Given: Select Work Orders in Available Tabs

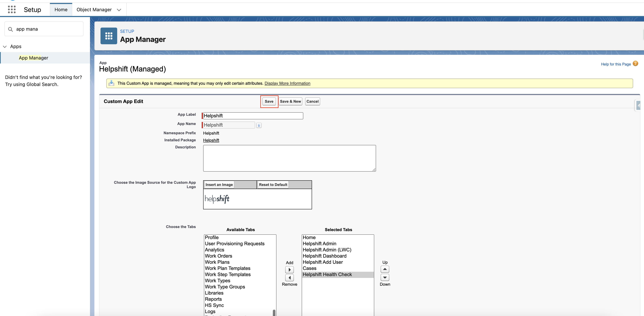Looking at the screenshot, I should 218,256.
